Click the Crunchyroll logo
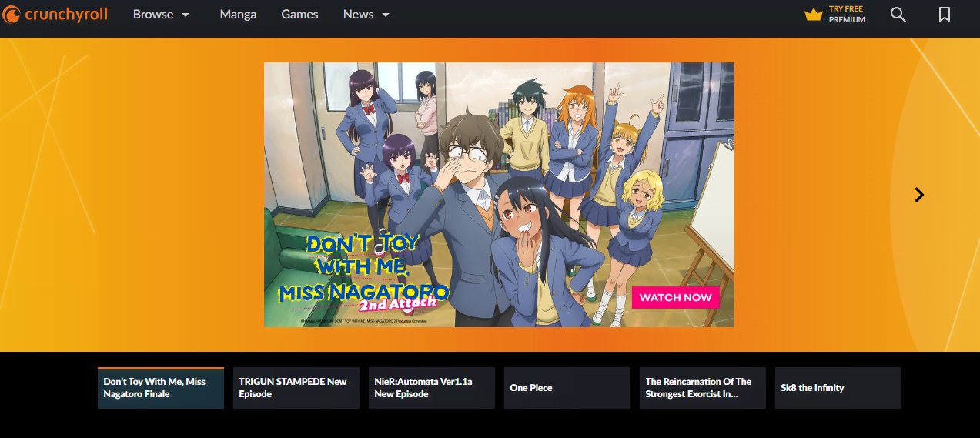 click(55, 15)
